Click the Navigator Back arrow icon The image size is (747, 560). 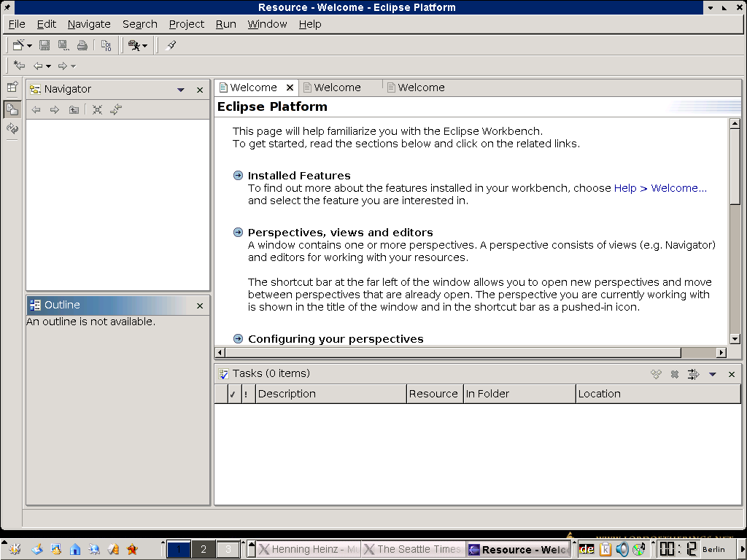[x=36, y=110]
